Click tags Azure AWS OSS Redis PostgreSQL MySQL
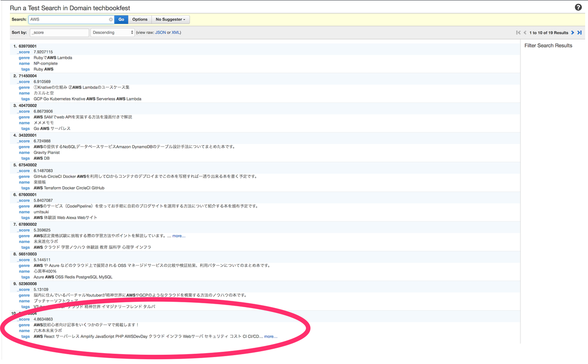 click(73, 277)
